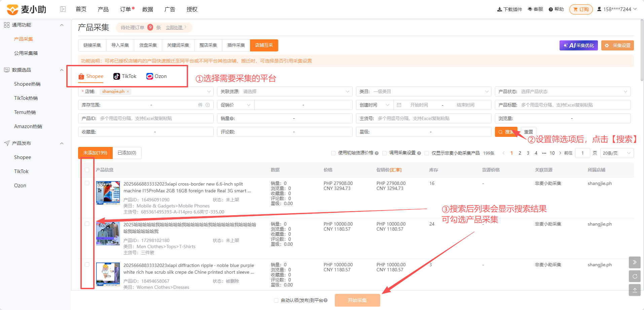
Task: Check the product 16496091090 row checkbox
Action: click(x=87, y=183)
